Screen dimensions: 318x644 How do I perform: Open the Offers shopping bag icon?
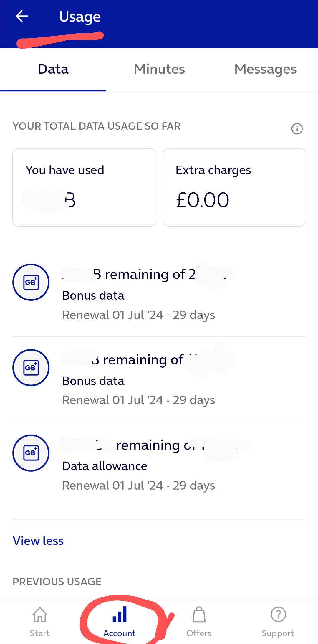[x=199, y=615]
